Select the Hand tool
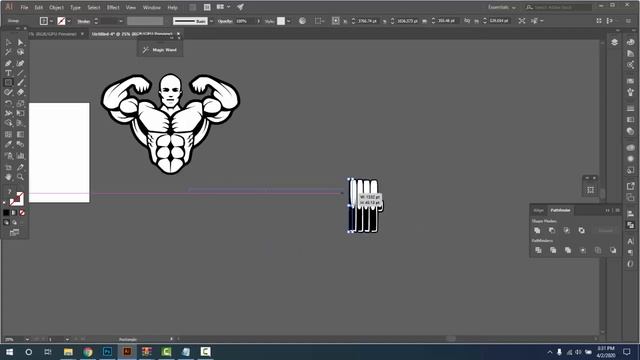640x360 pixels. click(x=8, y=177)
